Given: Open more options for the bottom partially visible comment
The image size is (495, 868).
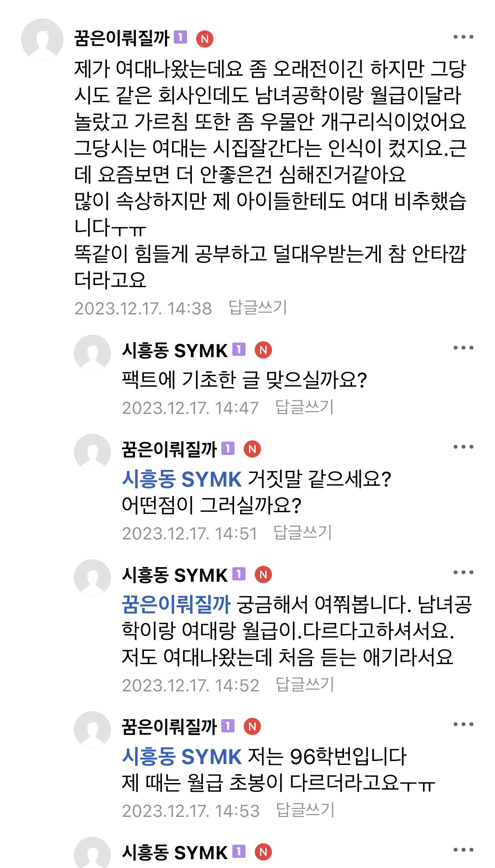Looking at the screenshot, I should coord(463,850).
